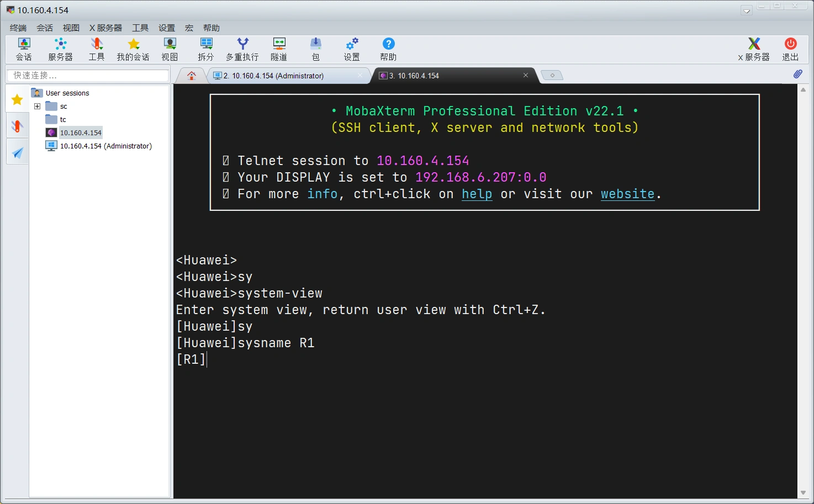Click the [R1] prompt line in terminal
Image resolution: width=814 pixels, height=504 pixels.
tap(191, 359)
